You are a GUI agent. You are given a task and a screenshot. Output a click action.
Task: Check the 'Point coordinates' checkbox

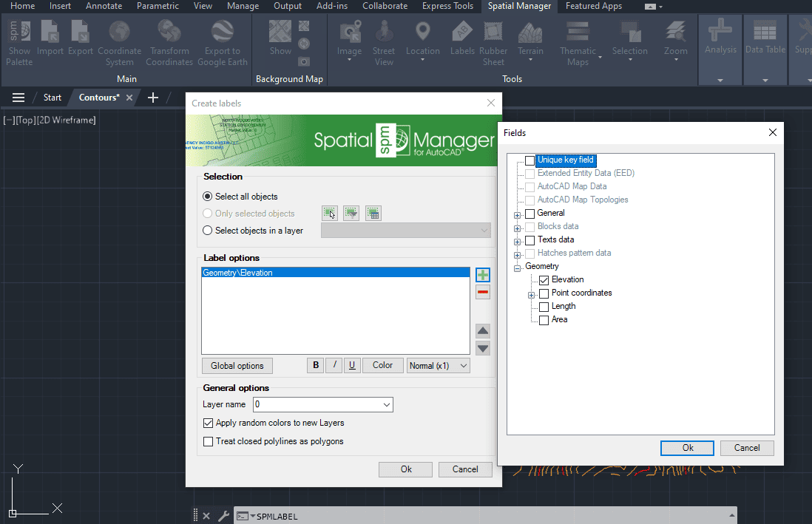point(544,293)
